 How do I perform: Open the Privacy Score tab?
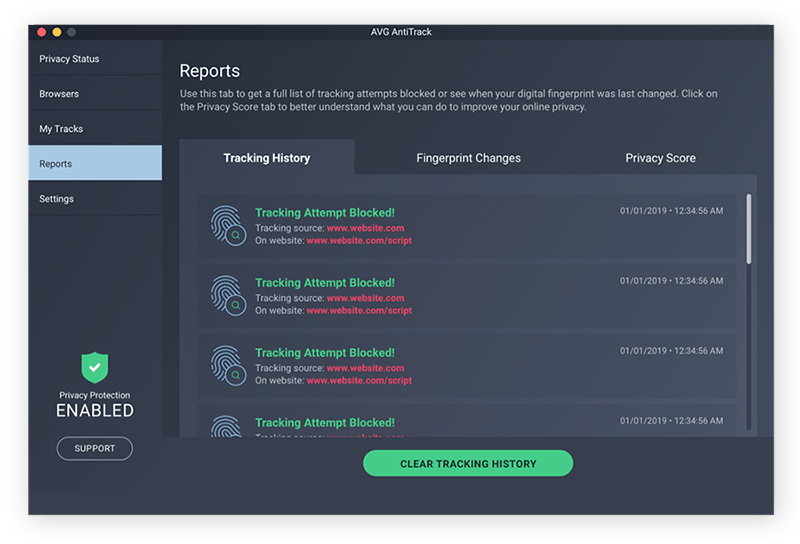click(660, 158)
